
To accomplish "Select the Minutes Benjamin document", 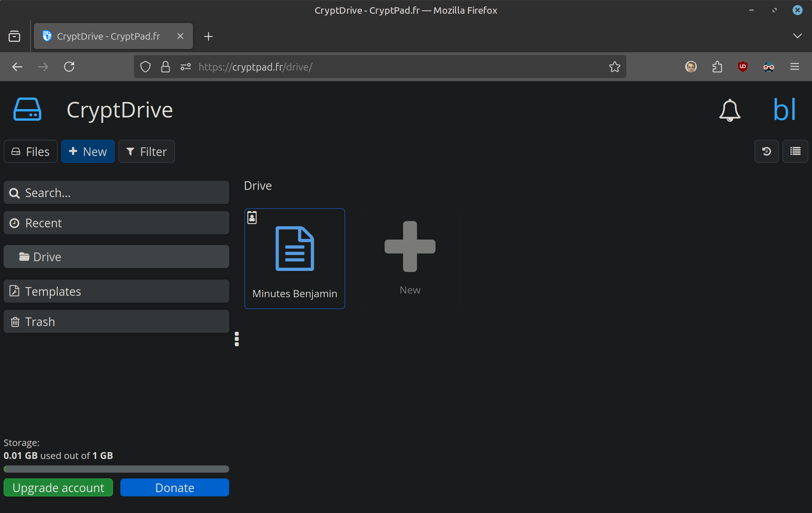I will (294, 259).
